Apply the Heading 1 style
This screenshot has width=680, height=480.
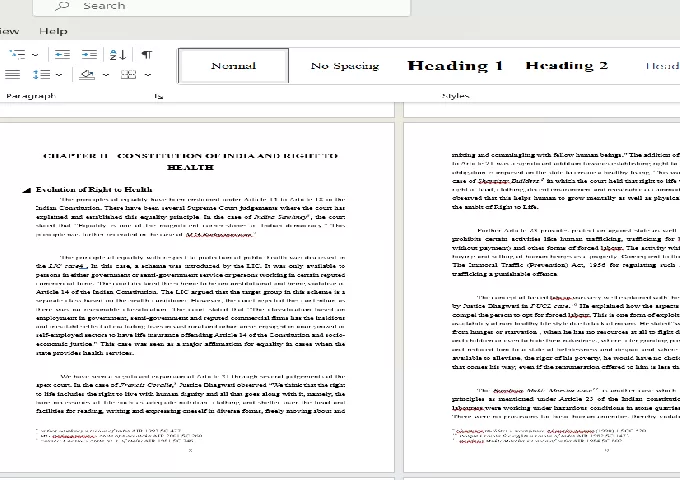(x=455, y=66)
